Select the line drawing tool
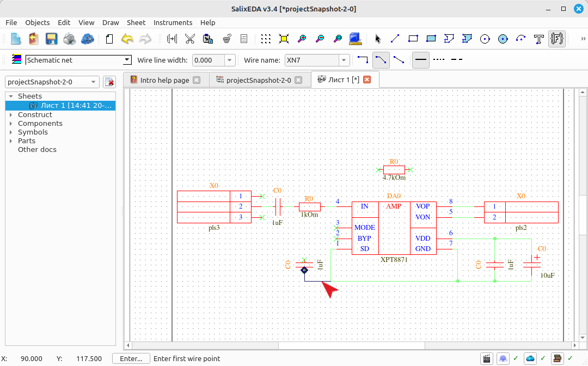The image size is (588, 366). pos(395,39)
